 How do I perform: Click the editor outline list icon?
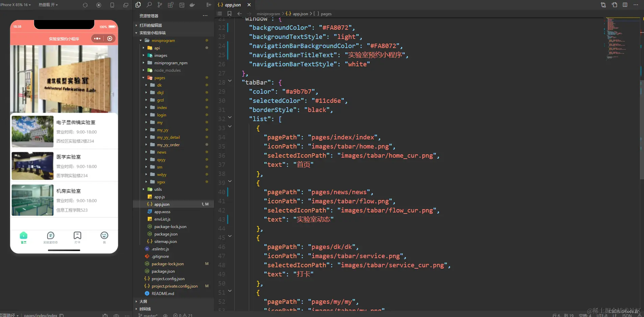coord(219,14)
